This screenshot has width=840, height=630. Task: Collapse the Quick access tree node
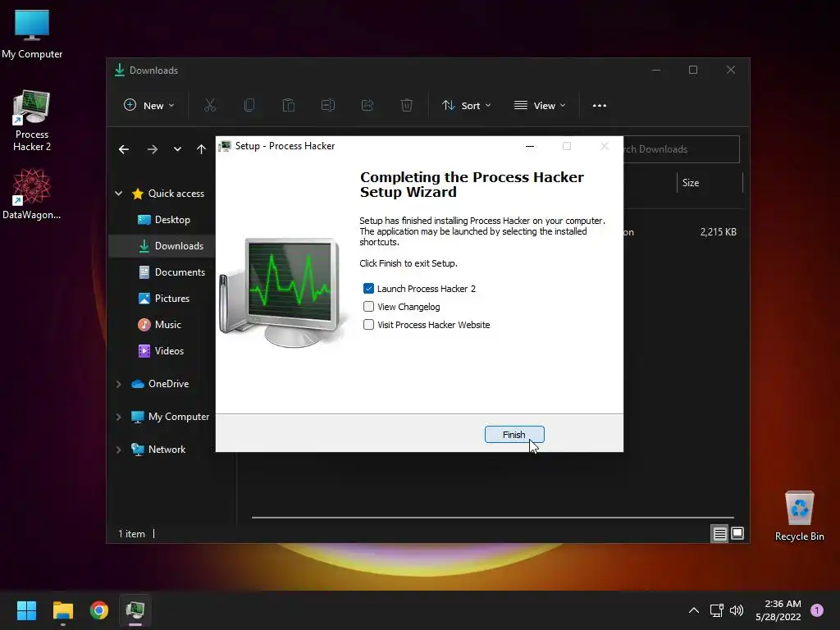tap(118, 194)
